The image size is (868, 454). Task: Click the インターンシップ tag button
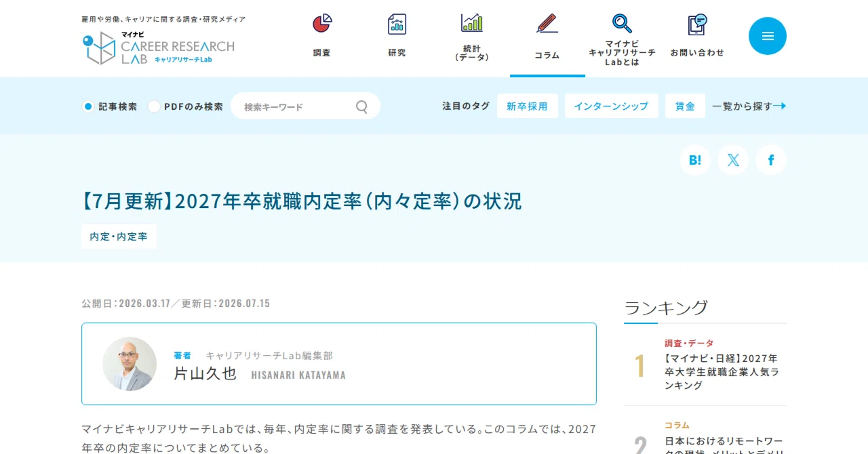611,106
